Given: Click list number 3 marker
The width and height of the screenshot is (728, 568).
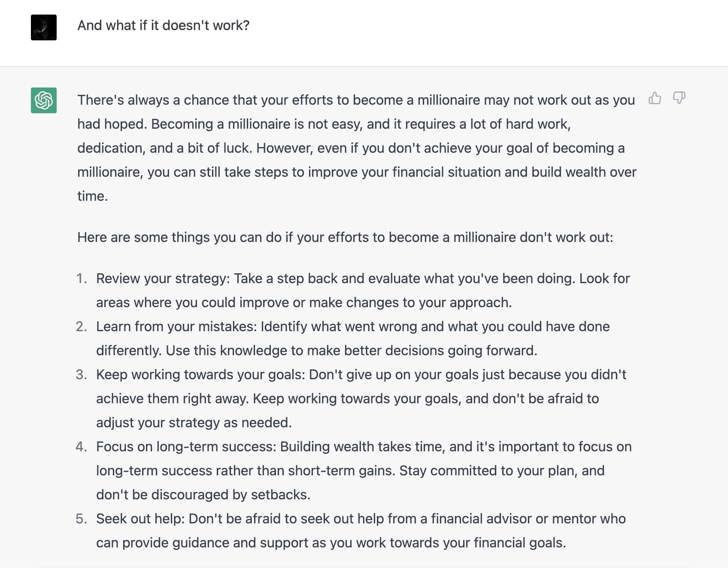Looking at the screenshot, I should 82,375.
